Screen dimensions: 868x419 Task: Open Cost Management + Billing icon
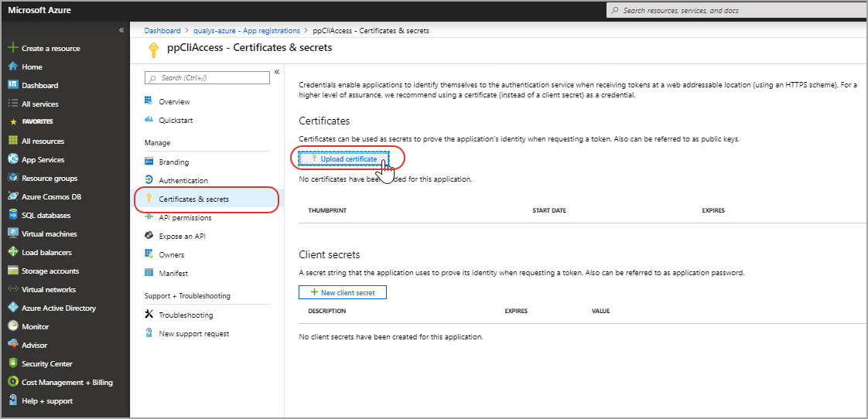[13, 382]
